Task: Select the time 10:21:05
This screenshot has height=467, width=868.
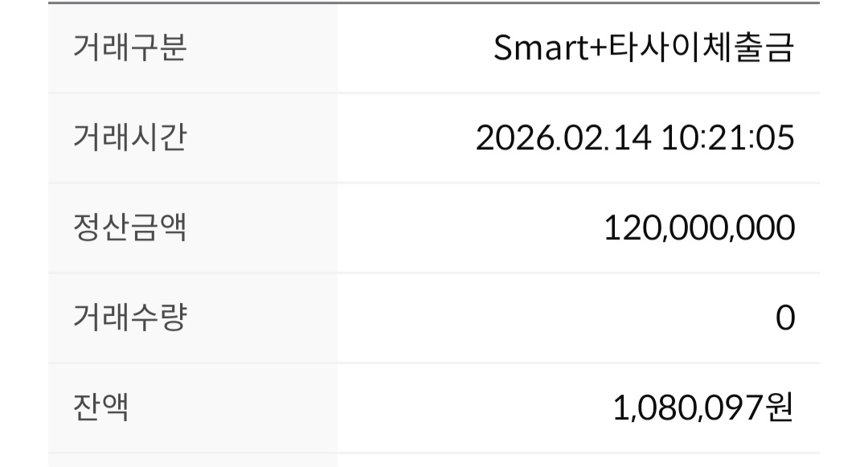Action: pos(728,139)
